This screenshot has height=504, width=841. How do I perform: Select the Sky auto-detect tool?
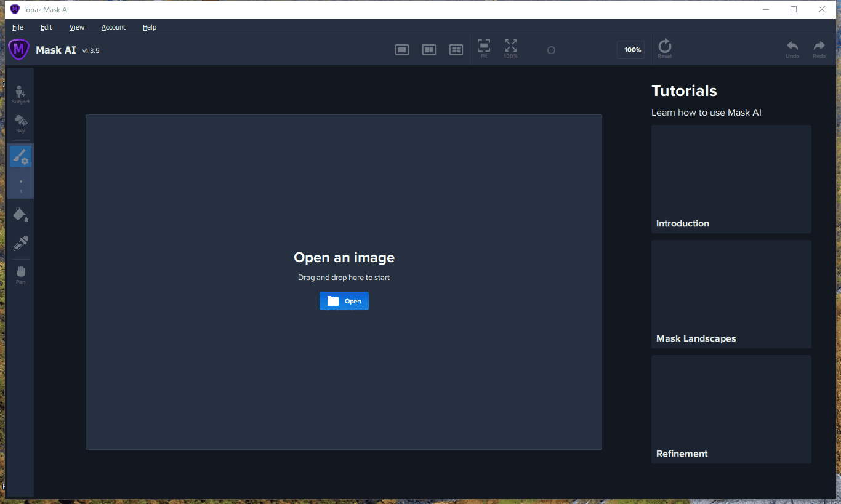tap(20, 123)
